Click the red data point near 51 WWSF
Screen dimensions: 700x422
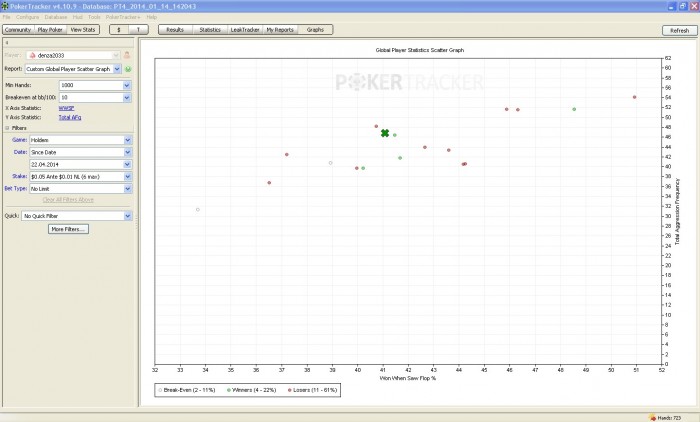(634, 97)
